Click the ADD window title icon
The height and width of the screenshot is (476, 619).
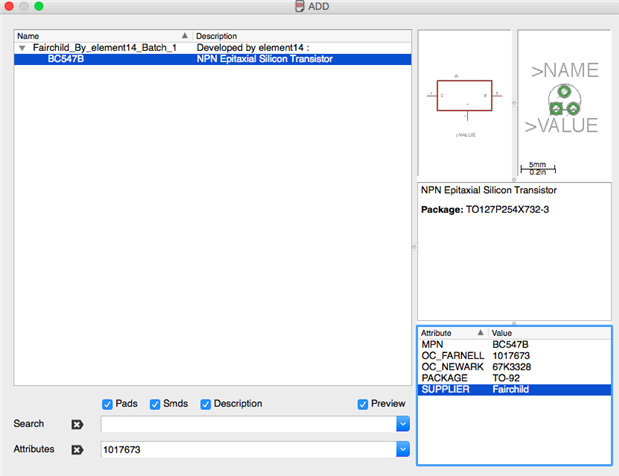coord(300,6)
